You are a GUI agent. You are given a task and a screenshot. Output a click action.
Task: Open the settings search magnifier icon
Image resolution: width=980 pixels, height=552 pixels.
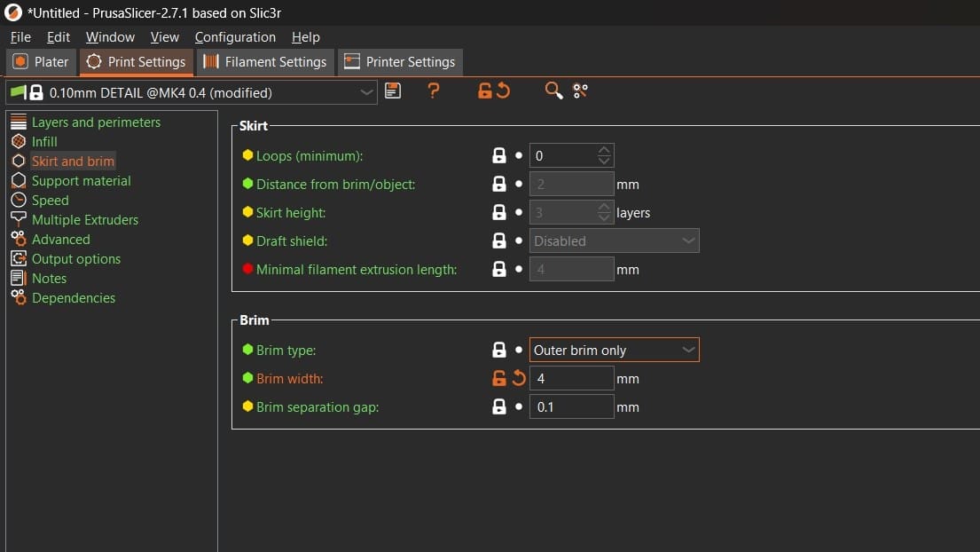(x=553, y=91)
